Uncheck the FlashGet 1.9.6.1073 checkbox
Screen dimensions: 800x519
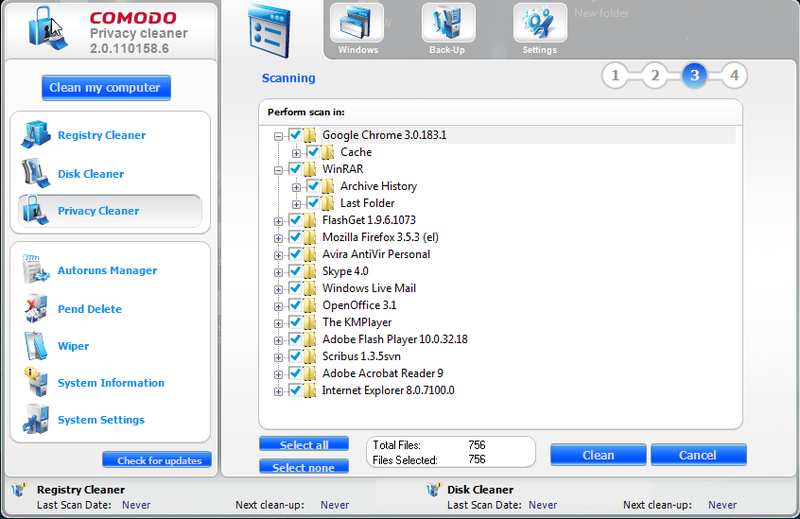295,219
